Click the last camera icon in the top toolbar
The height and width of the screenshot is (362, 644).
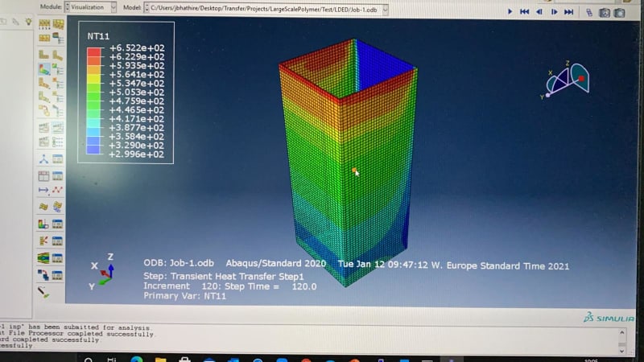click(619, 12)
